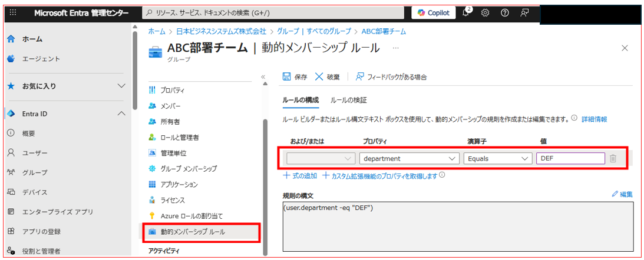Open the settings gear icon

[485, 13]
